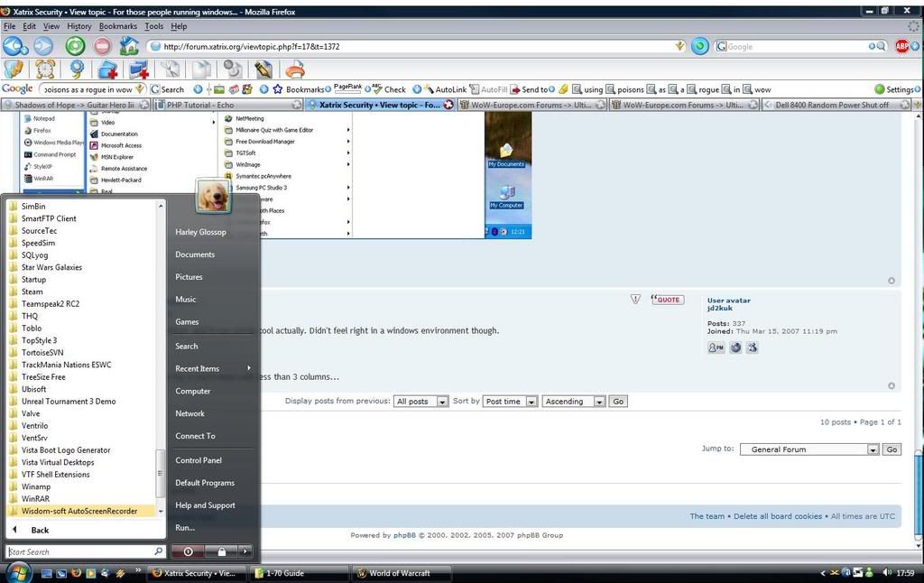Click the yellow highlighter icon in Google toolbar
Screen dimensions: 924x583
pos(563,89)
